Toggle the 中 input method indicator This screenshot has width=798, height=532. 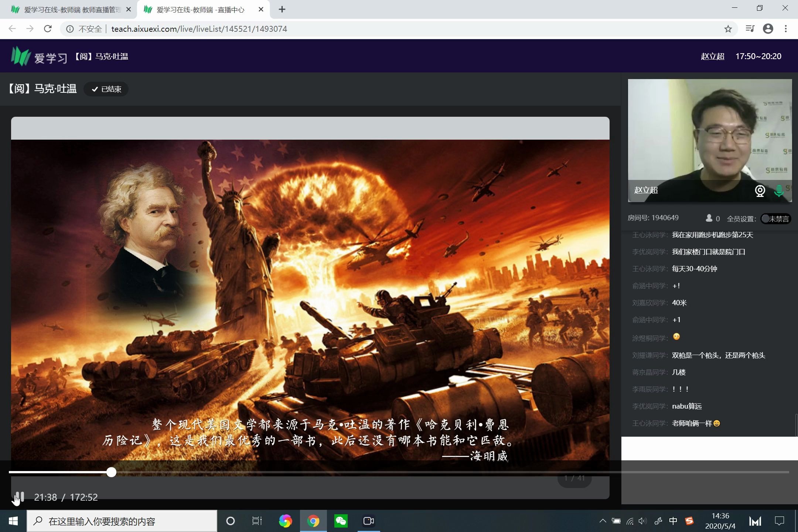coord(673,521)
